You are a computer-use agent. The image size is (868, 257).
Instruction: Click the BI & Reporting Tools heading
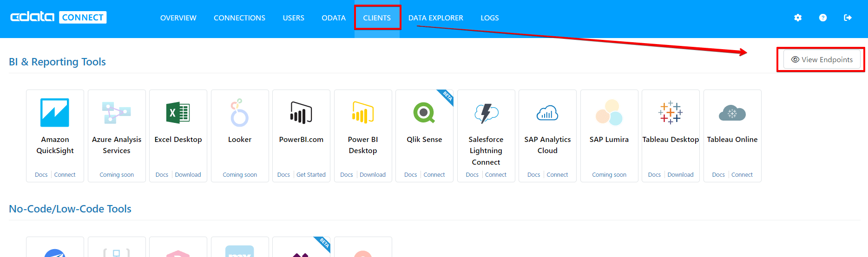tap(57, 62)
